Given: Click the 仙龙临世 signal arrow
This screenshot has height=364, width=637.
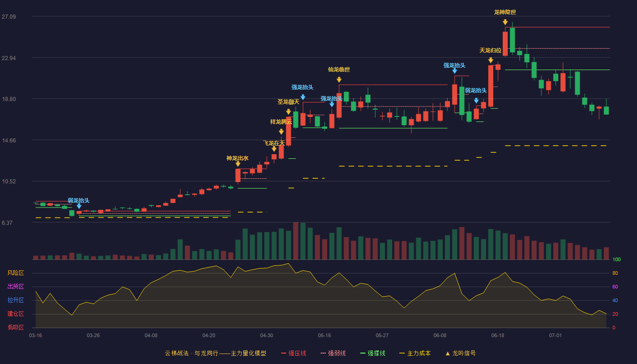Looking at the screenshot, I should point(339,80).
